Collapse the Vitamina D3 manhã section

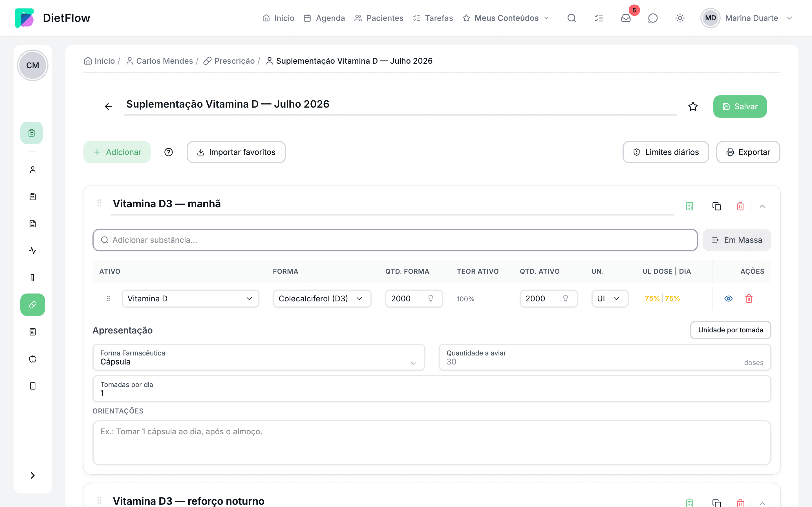point(762,206)
